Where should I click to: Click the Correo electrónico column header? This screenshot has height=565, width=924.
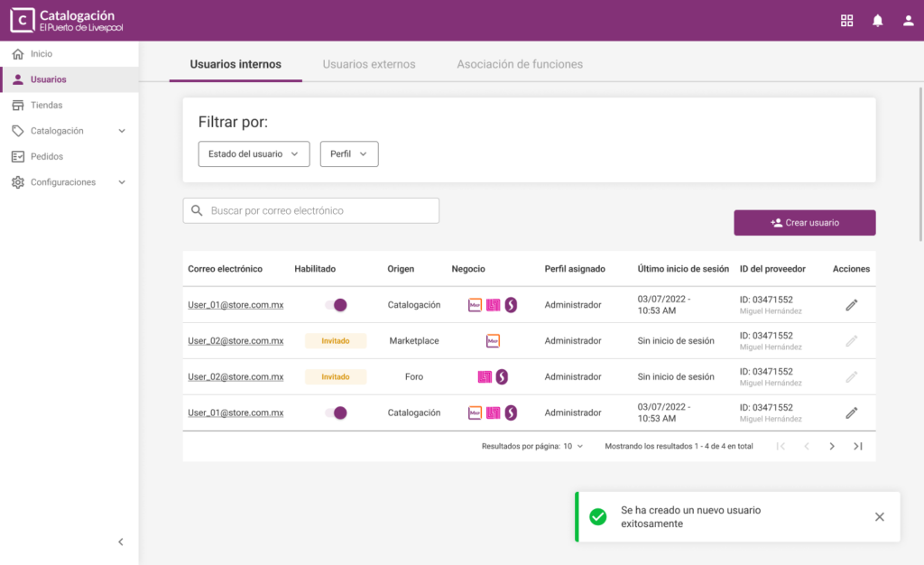[x=225, y=269]
